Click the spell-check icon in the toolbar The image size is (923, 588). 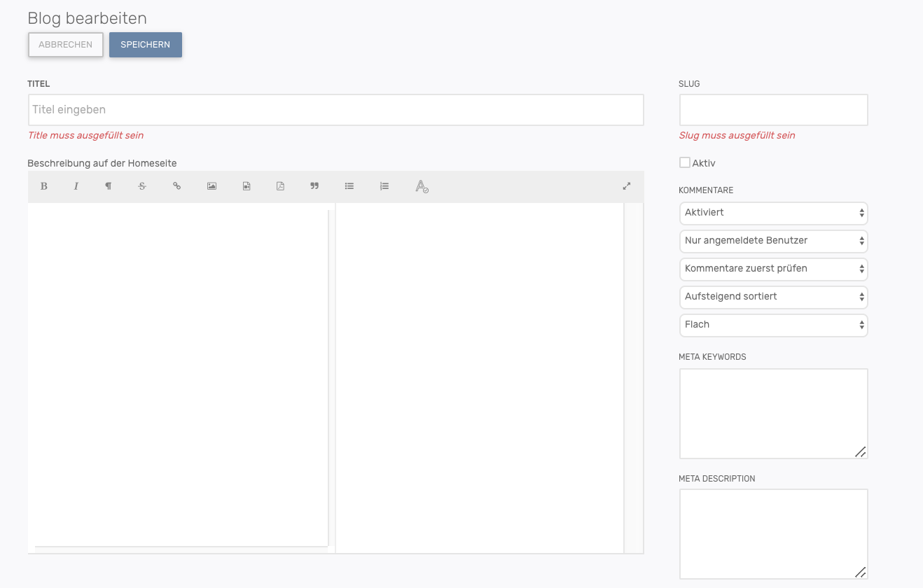point(422,186)
